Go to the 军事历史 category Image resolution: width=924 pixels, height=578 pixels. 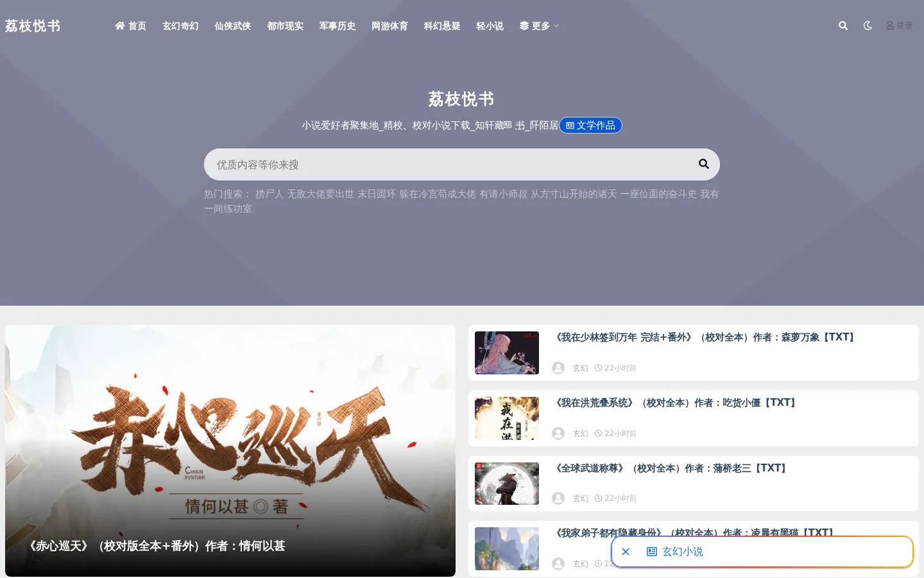point(338,26)
